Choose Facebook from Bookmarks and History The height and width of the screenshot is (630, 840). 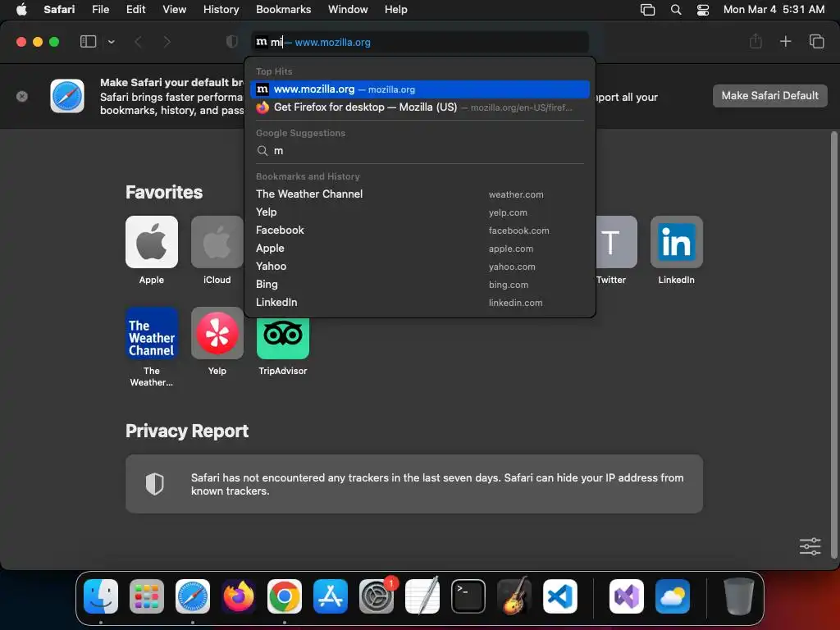[420, 231]
